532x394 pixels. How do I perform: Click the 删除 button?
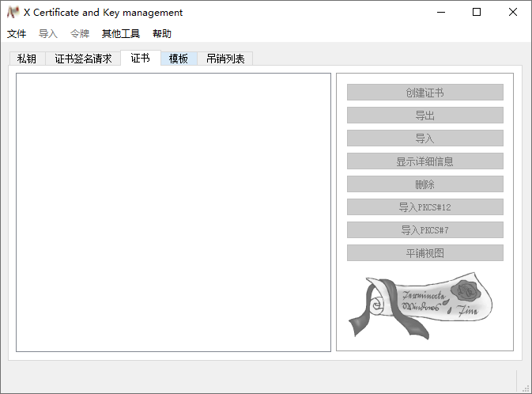[424, 184]
